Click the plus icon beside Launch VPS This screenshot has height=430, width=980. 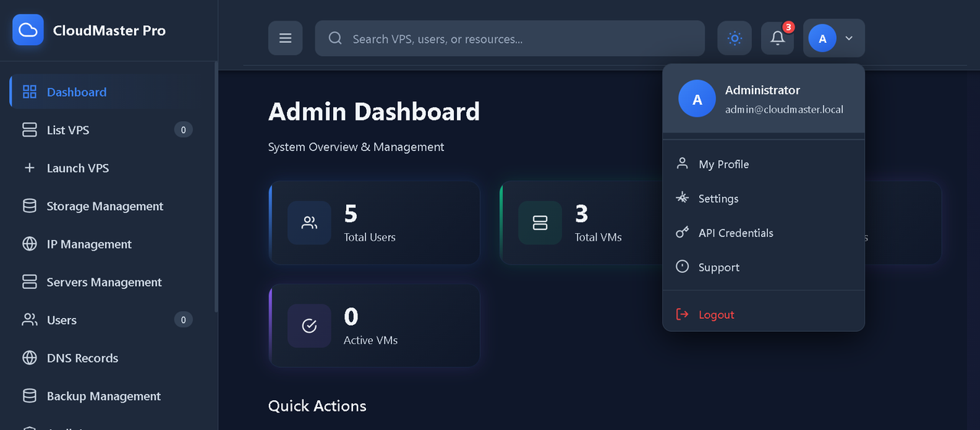click(30, 168)
